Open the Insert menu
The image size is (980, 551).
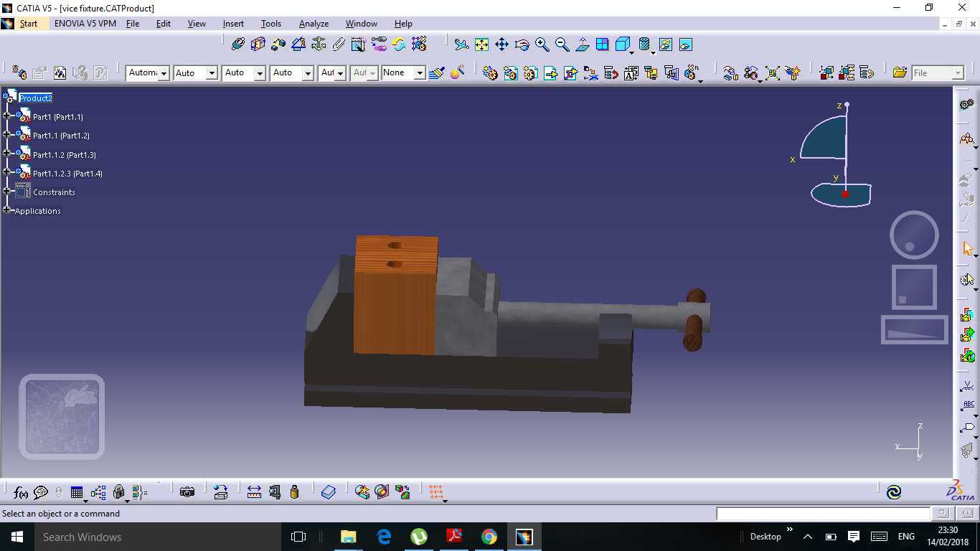click(x=233, y=24)
